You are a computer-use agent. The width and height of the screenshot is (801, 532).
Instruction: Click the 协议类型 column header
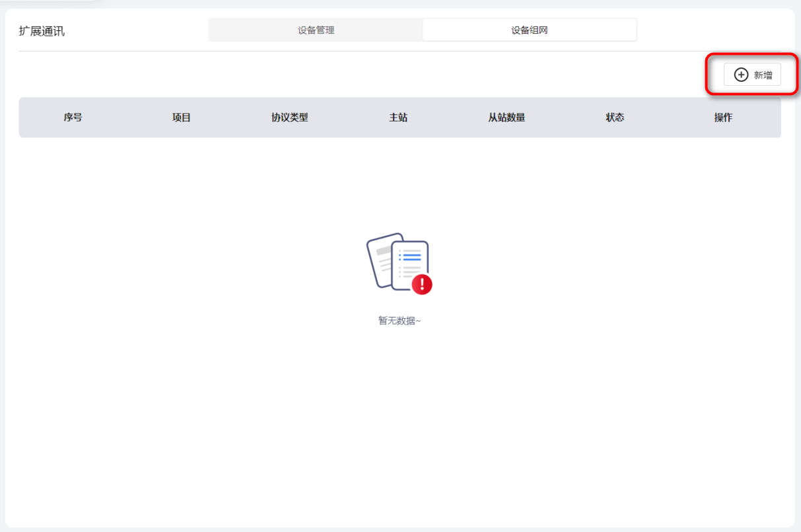[289, 117]
